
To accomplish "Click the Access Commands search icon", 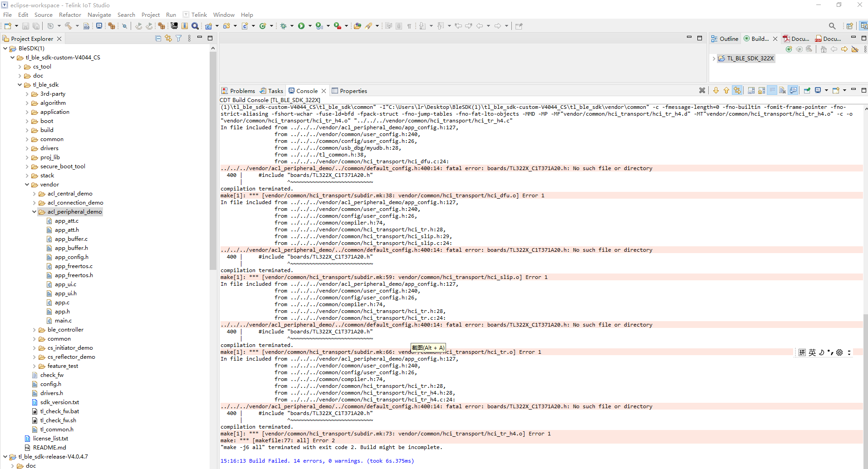I will coord(832,26).
